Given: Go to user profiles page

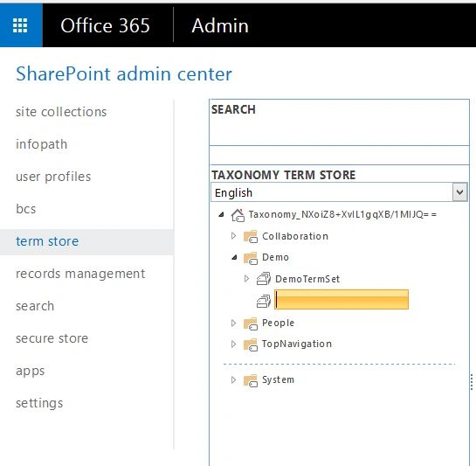Looking at the screenshot, I should coord(53,177).
